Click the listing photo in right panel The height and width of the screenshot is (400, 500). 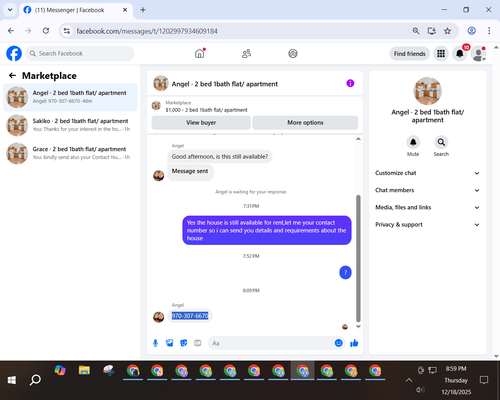point(428,91)
